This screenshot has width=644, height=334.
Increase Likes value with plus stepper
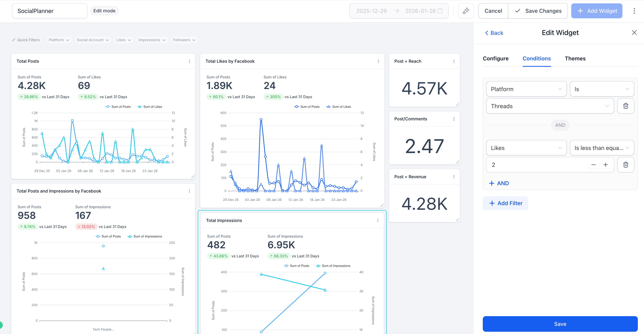pyautogui.click(x=605, y=165)
